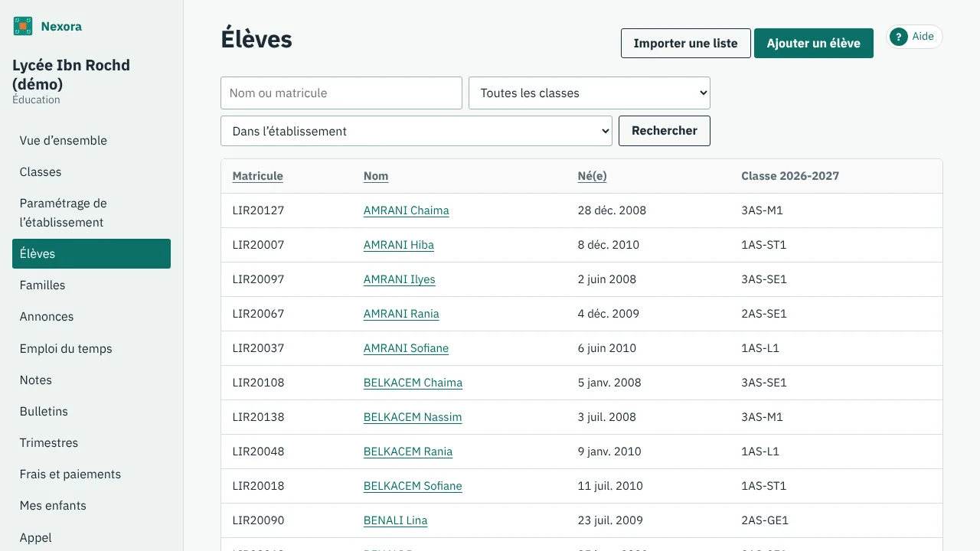Viewport: 980px width, 551px height.
Task: Open student AMRANI Rania
Action: pos(401,314)
